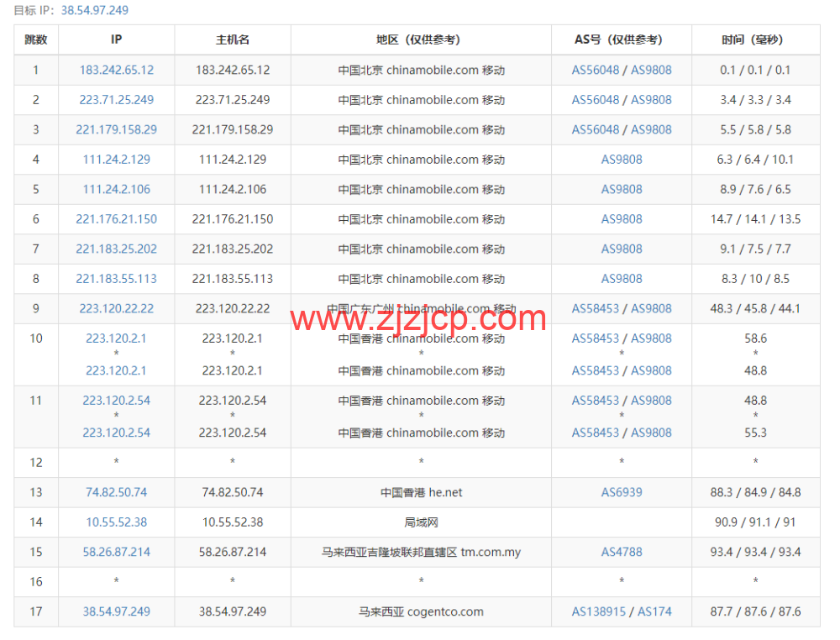Open the 74.82.50.74 he.net IP link
Image resolution: width=840 pixels, height=640 pixels.
pyautogui.click(x=116, y=492)
